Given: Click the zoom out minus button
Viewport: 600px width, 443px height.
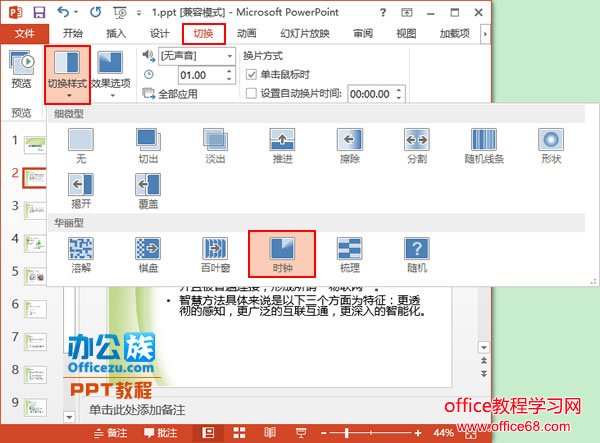Looking at the screenshot, I should click(x=324, y=433).
